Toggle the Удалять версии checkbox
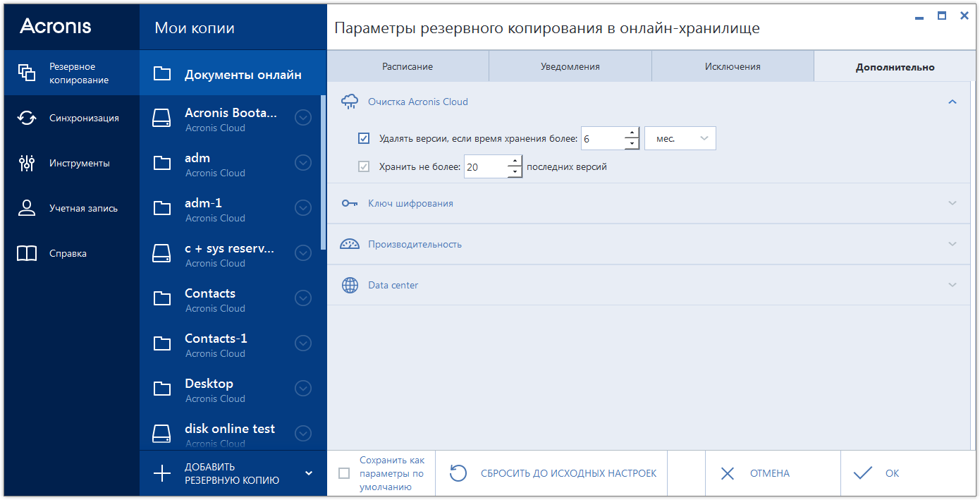This screenshot has width=980, height=500. click(364, 138)
